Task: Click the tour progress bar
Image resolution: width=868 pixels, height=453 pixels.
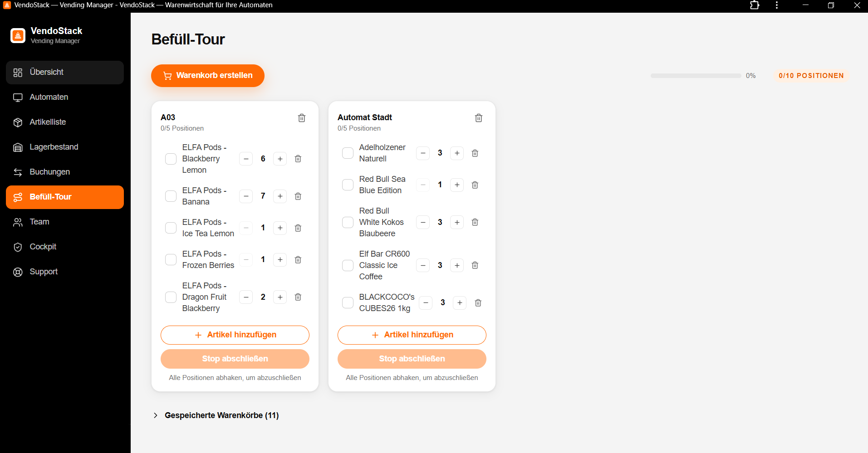Action: tap(696, 76)
